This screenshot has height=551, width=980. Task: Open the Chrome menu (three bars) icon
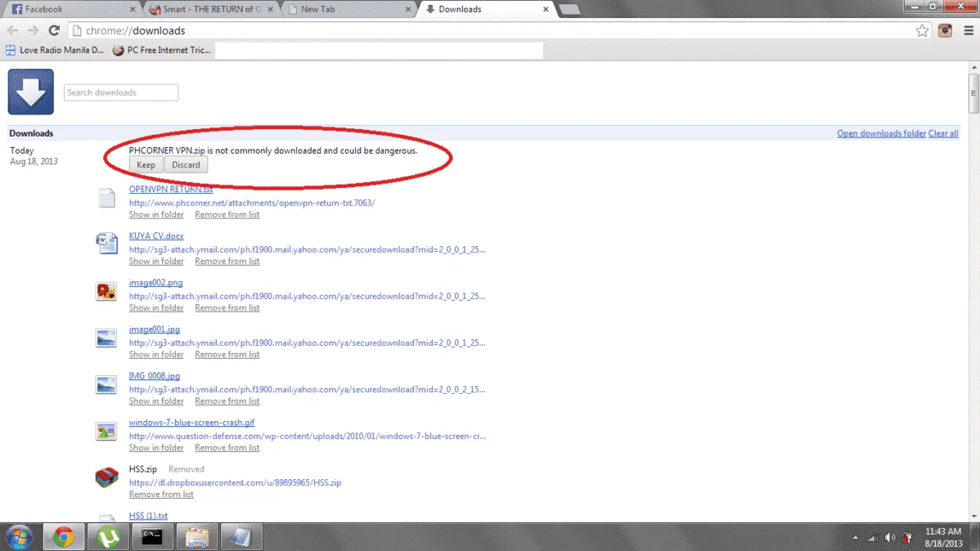click(968, 30)
